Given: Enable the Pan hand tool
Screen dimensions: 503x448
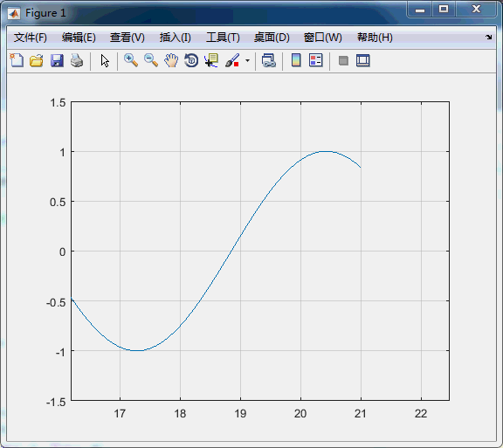Looking at the screenshot, I should (x=171, y=60).
